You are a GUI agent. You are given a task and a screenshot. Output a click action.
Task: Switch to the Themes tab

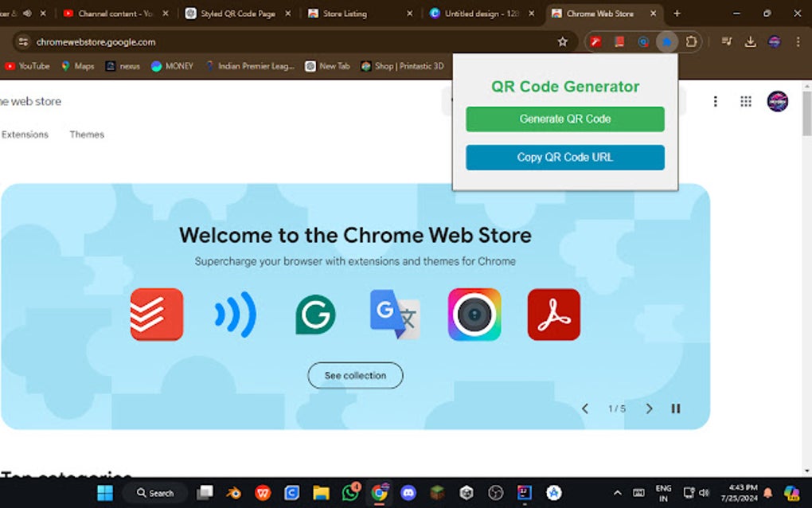[x=87, y=135]
